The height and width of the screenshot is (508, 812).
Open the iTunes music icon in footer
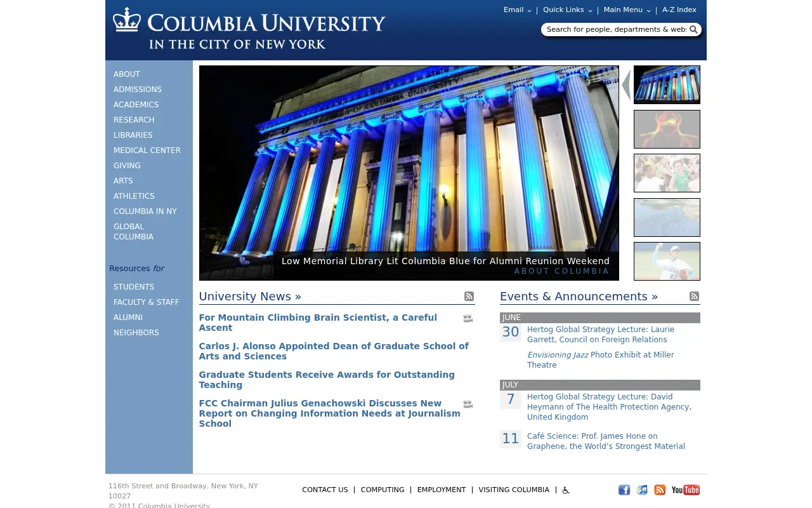(x=642, y=490)
